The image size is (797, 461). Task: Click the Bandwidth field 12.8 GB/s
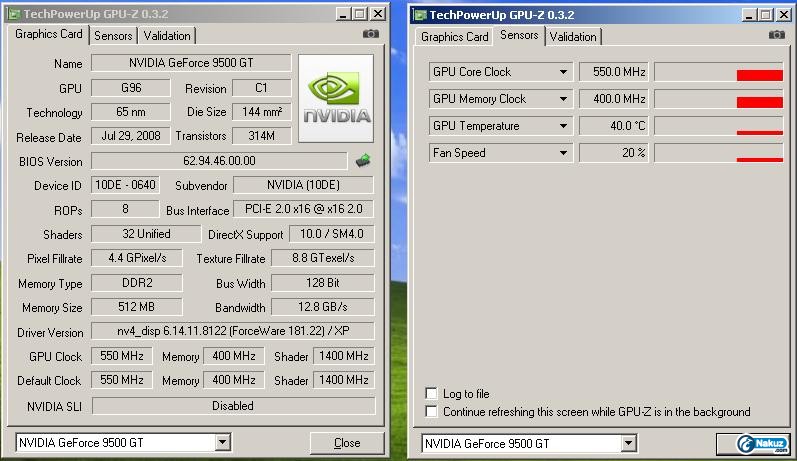pyautogui.click(x=323, y=307)
